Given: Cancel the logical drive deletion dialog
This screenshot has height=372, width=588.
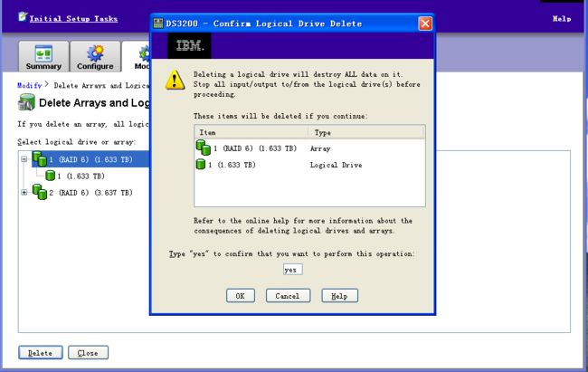Looking at the screenshot, I should (288, 296).
